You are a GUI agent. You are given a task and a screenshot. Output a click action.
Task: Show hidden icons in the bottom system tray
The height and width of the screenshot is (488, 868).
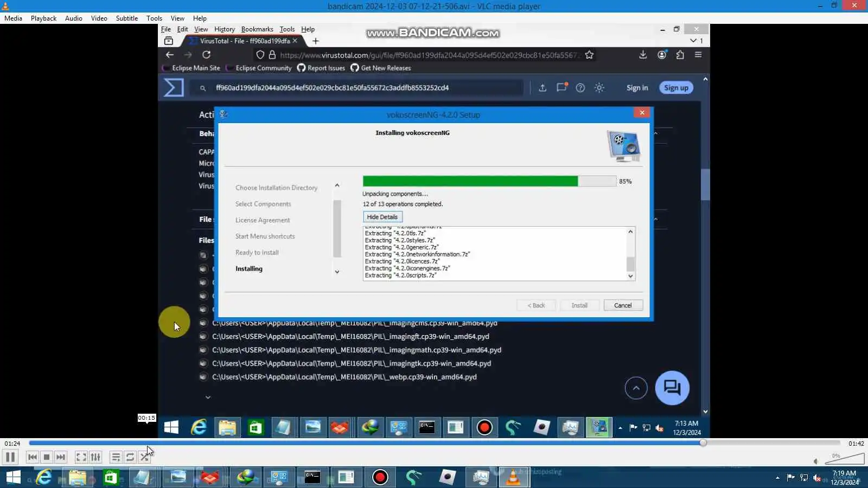(777, 478)
